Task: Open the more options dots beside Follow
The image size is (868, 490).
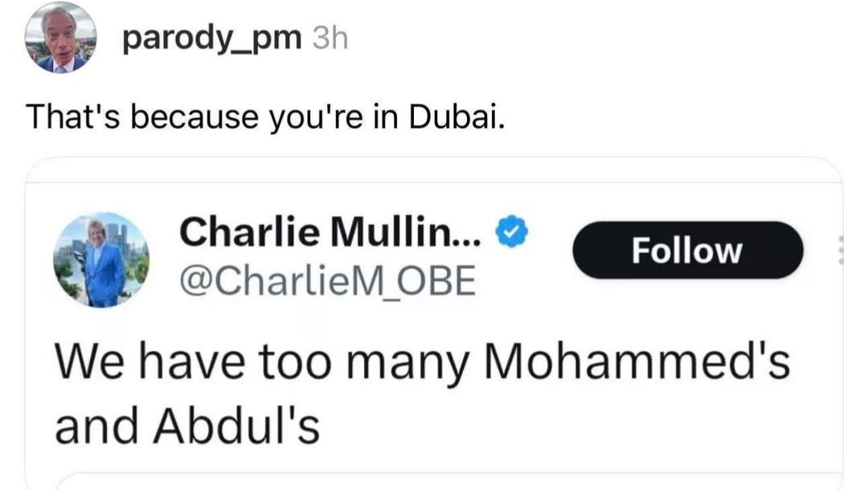Action: 840,251
